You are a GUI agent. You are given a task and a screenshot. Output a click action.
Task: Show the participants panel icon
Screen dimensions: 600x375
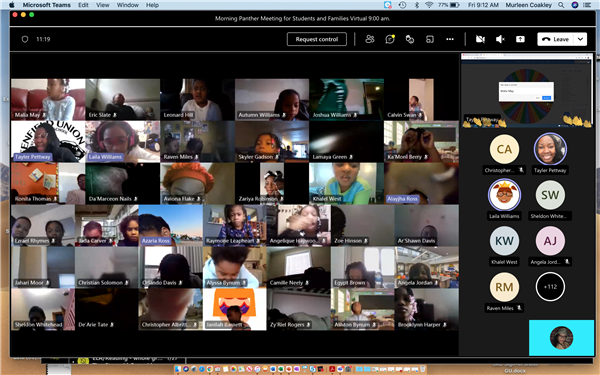click(370, 39)
